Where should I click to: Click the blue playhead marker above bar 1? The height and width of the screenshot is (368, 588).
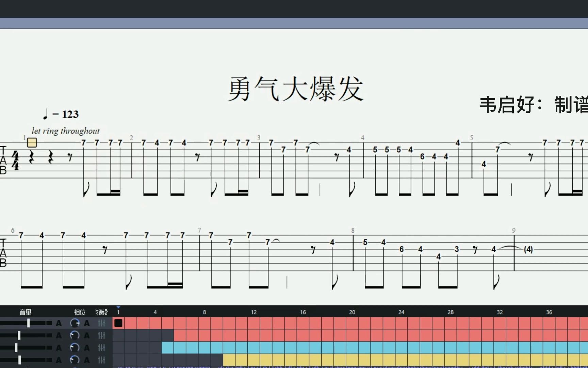click(118, 307)
